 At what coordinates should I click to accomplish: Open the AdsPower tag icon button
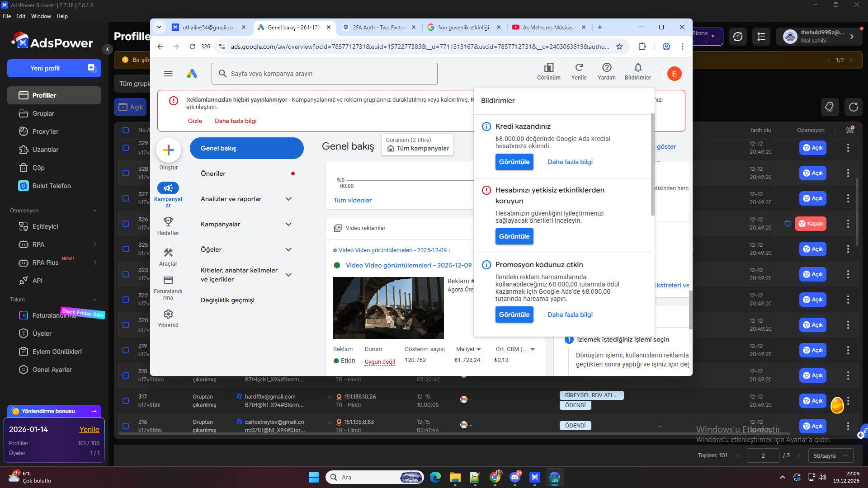click(830, 107)
